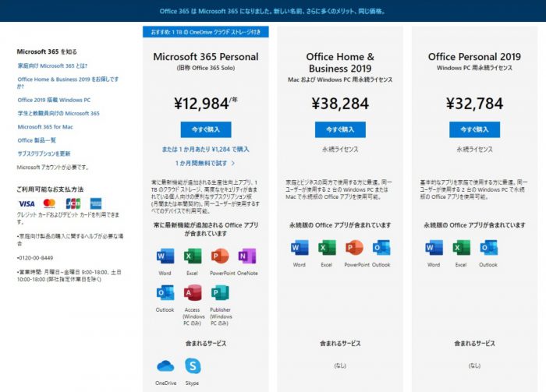Click Excel icon in Office Personal 2019
This screenshot has height=392, width=546.
click(x=462, y=248)
